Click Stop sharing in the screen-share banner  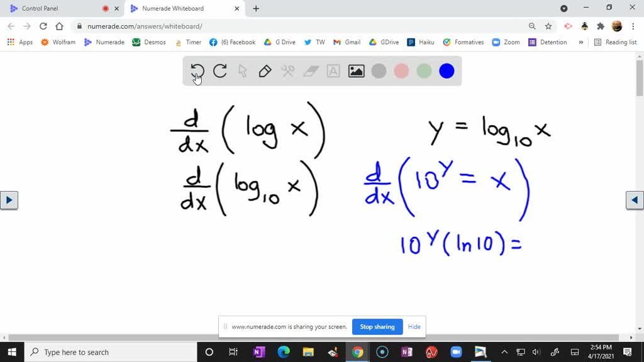pyautogui.click(x=377, y=327)
